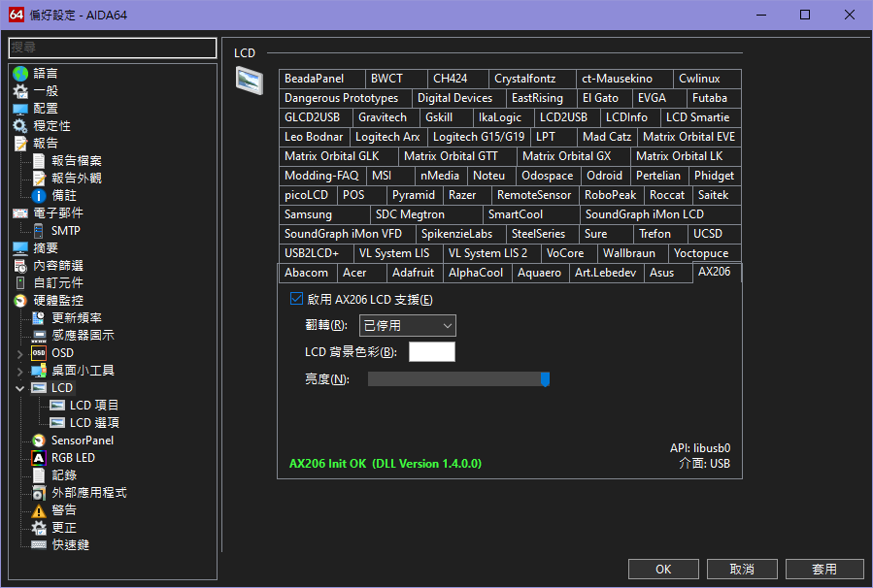This screenshot has height=588, width=873.
Task: Click the display icon for LCD 選項
Action: point(57,423)
